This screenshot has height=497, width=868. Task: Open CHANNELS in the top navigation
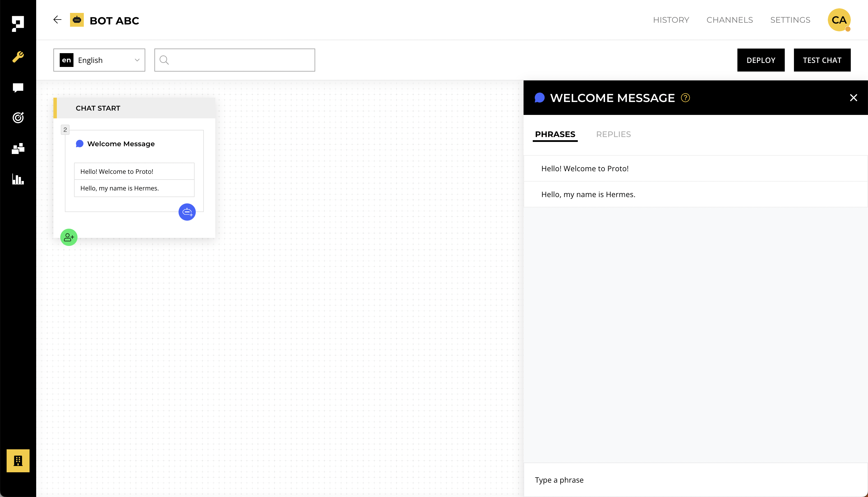(x=730, y=20)
